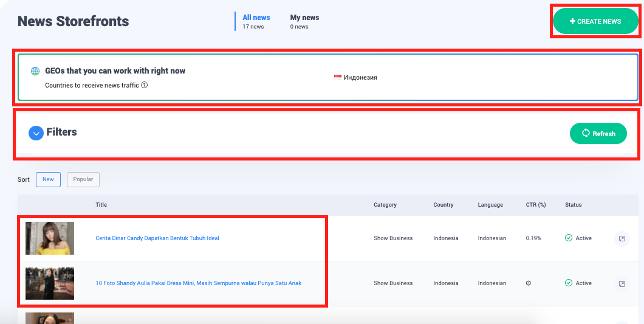
Task: Open Cerita Dinar Candy news via external-link icon
Action: pyautogui.click(x=622, y=238)
